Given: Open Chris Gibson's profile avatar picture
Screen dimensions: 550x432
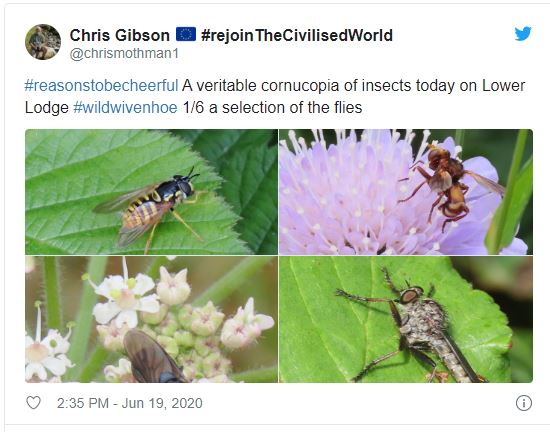Looking at the screenshot, I should [43, 42].
